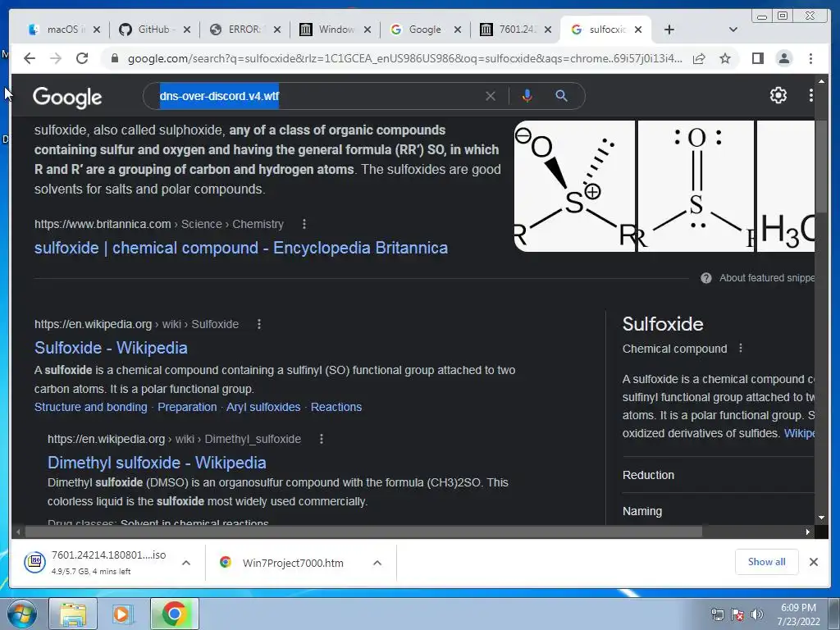Click the magnifier search button
Viewport: 840px width, 630px height.
[561, 96]
